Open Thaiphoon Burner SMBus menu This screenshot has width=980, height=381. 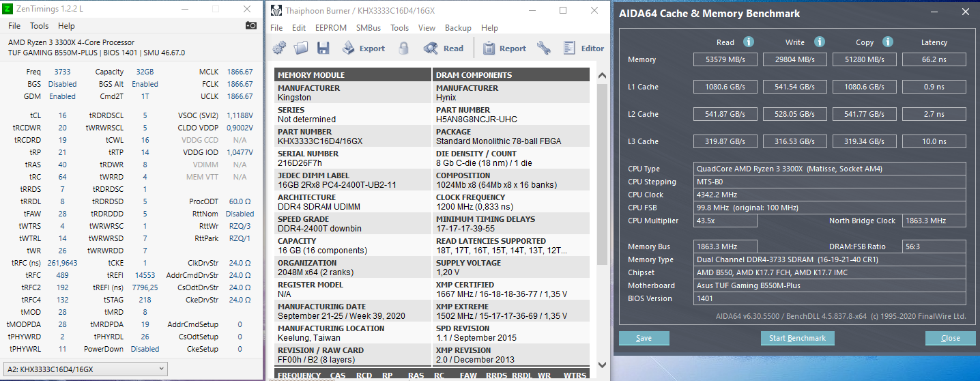tap(369, 28)
